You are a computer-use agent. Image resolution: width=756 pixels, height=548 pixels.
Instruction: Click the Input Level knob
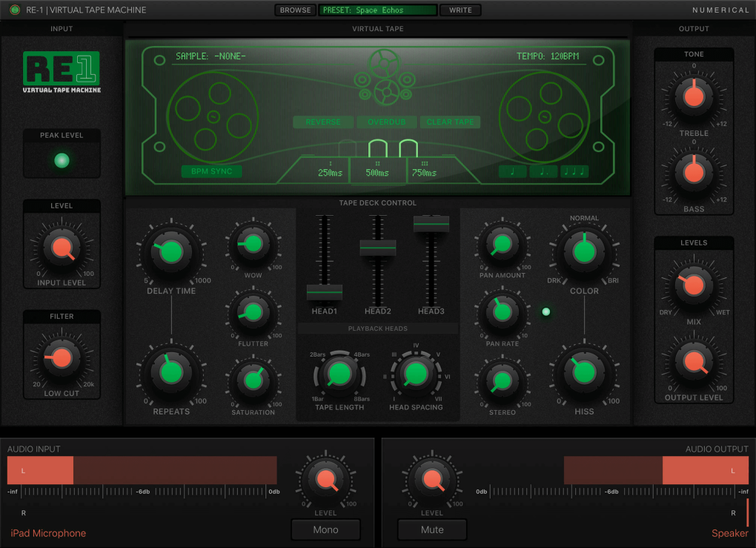coord(62,248)
